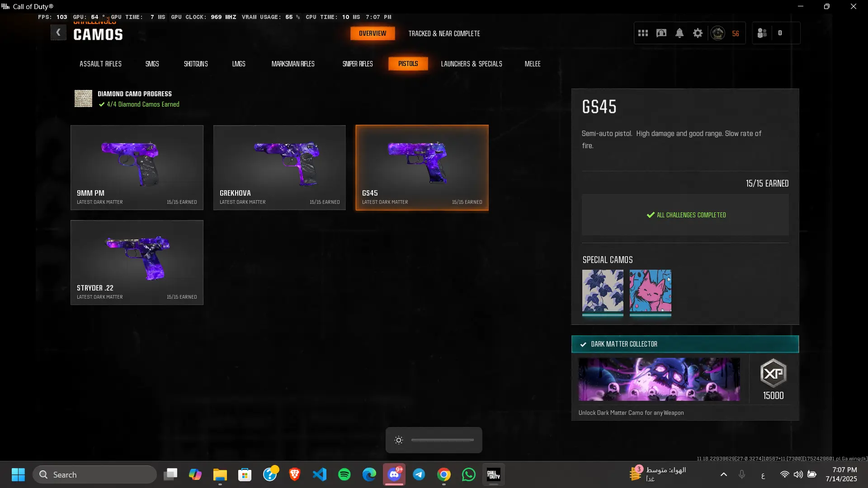Switch to the Pistols tab
The image size is (868, 488).
[408, 64]
